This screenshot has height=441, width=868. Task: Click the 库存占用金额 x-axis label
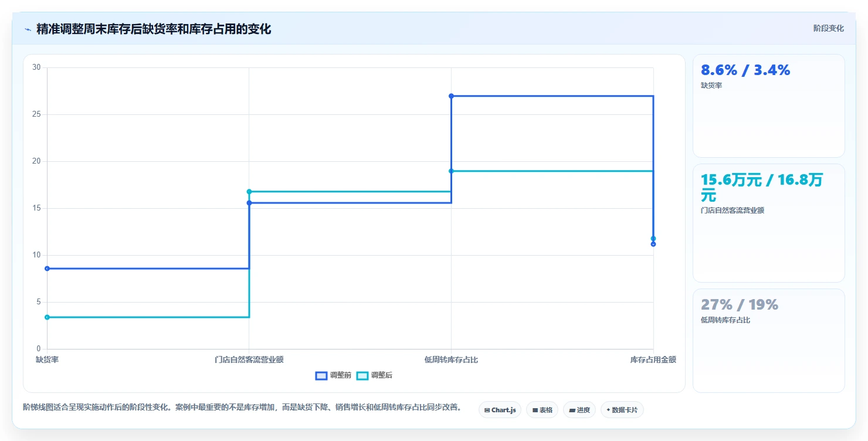pos(653,359)
